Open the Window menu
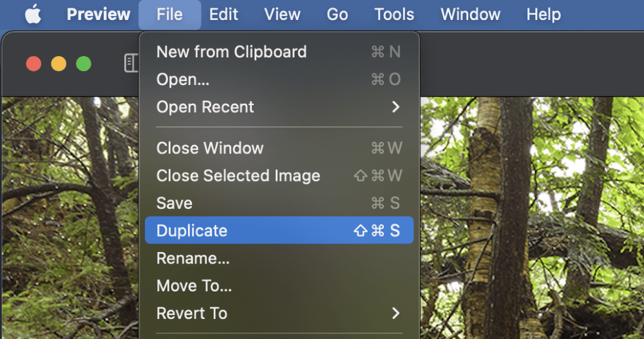644x339 pixels. coord(470,14)
